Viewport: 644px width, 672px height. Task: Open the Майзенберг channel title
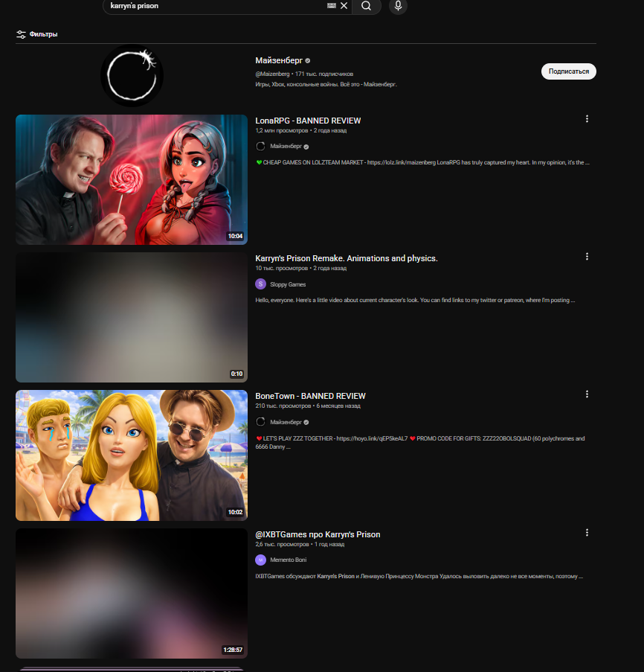(279, 60)
